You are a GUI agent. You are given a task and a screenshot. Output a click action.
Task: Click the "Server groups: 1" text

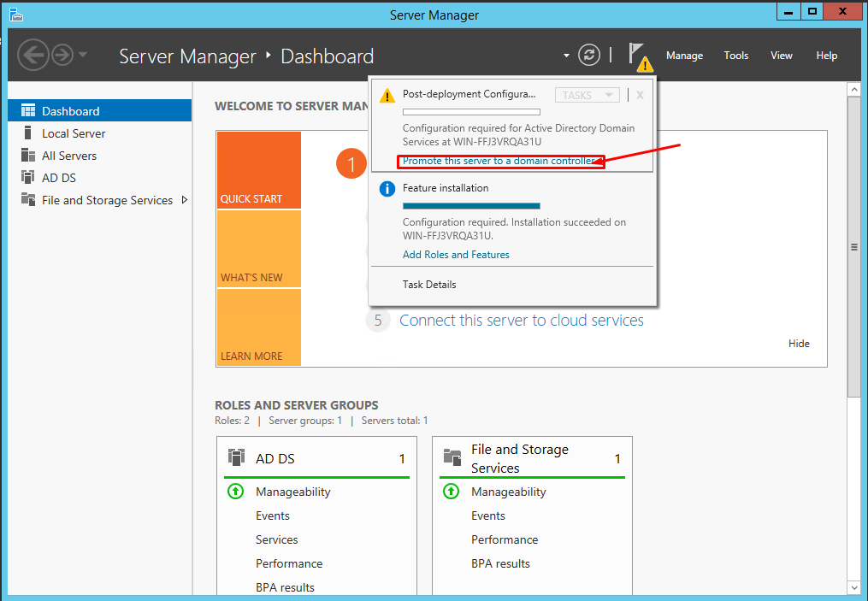pos(305,421)
